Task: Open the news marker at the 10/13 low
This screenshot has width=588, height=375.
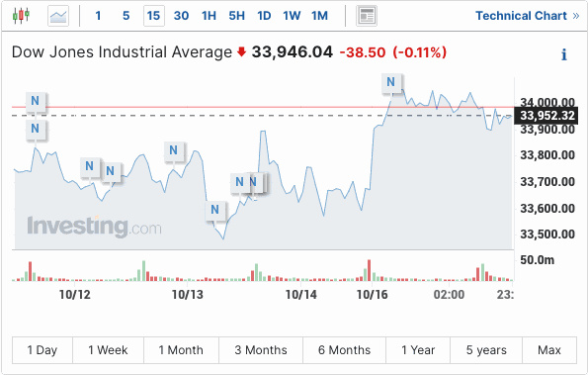Action: [x=214, y=210]
